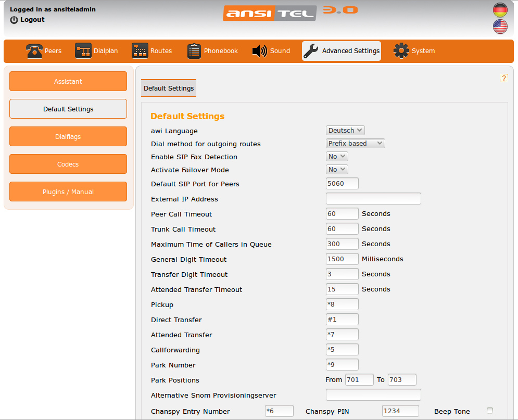Screen dimensions: 518x420
Task: Open the Dialplan icon in navigation
Action: pos(83,51)
